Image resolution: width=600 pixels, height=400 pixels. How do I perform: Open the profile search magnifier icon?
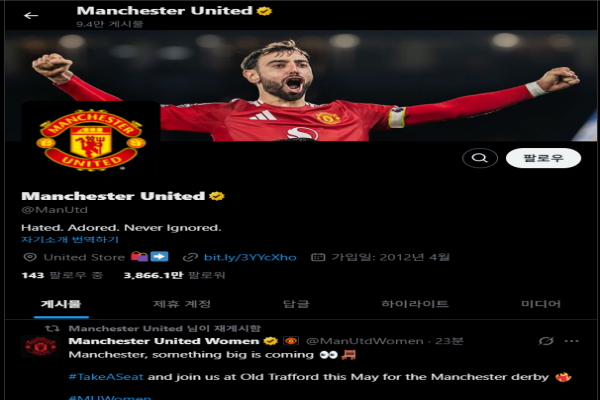479,158
